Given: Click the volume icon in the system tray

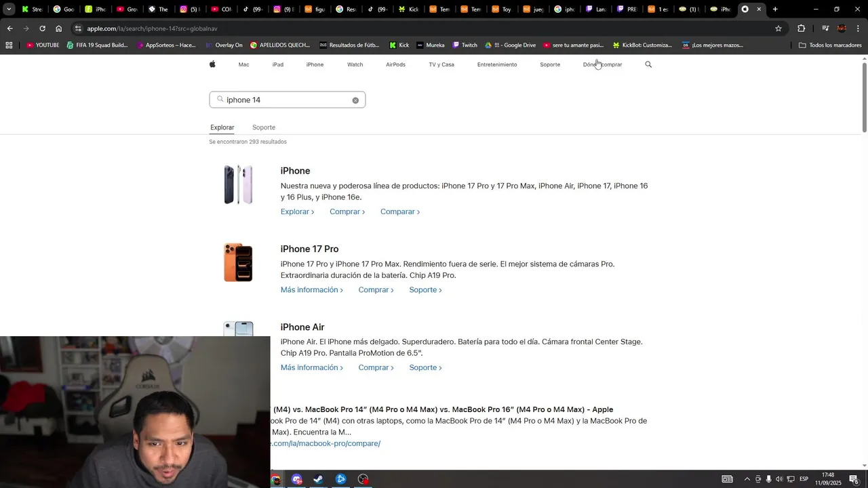Looking at the screenshot, I should pyautogui.click(x=778, y=479).
